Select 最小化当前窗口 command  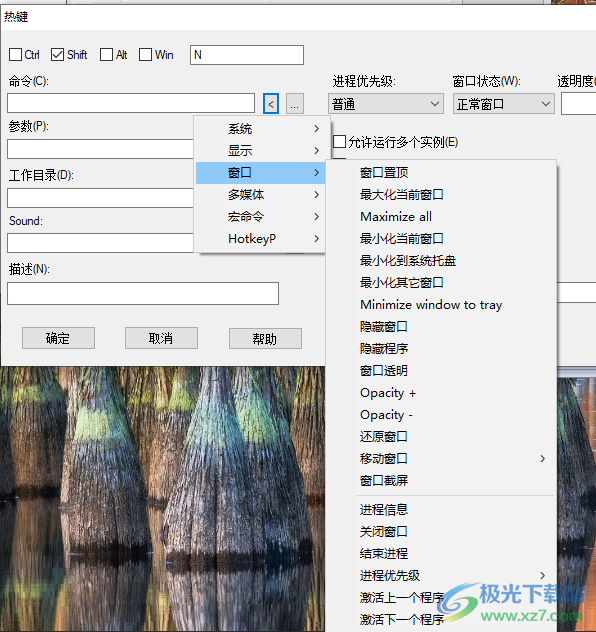(x=441, y=239)
